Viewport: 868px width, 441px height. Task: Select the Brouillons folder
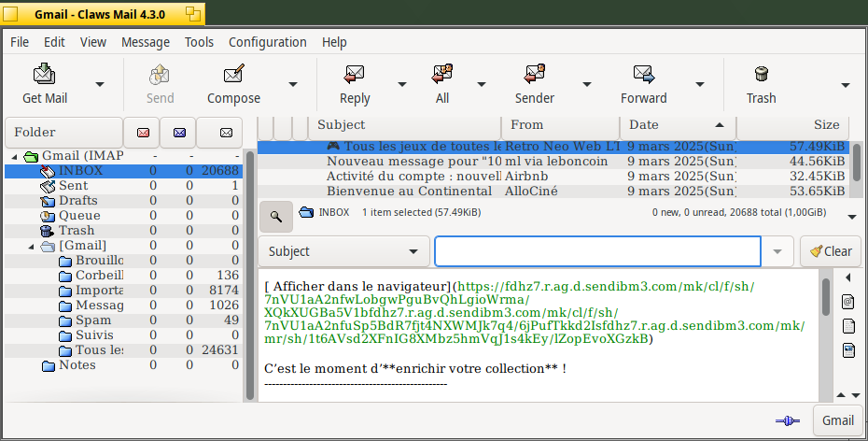(x=123, y=261)
